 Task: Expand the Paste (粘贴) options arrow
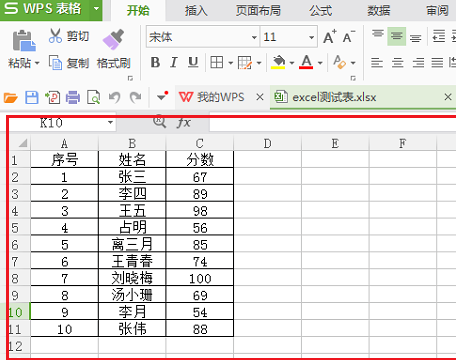(x=37, y=63)
